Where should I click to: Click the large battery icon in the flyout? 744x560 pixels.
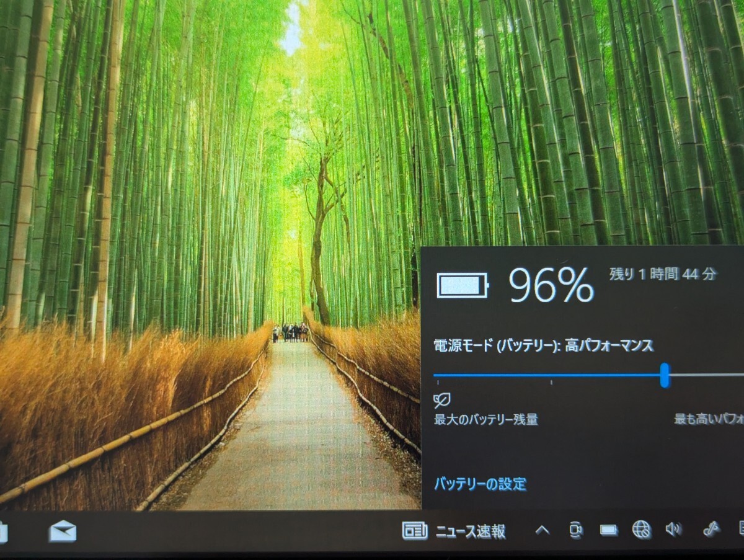coord(463,286)
